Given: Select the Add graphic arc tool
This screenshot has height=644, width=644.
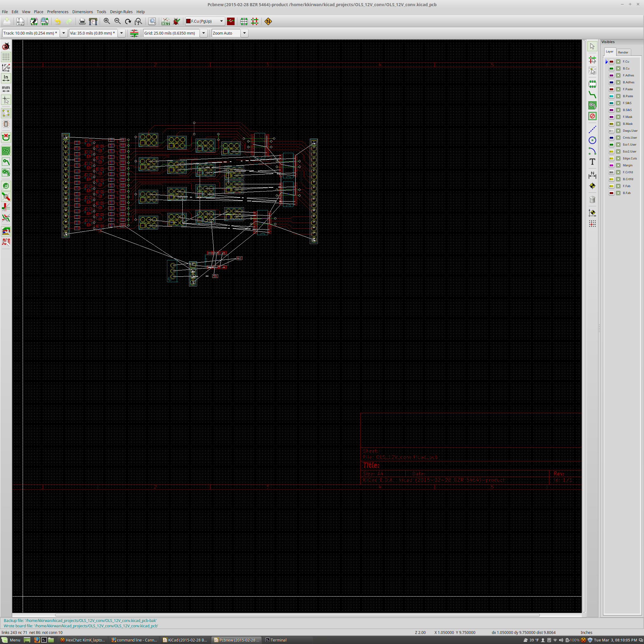Looking at the screenshot, I should coord(592,151).
